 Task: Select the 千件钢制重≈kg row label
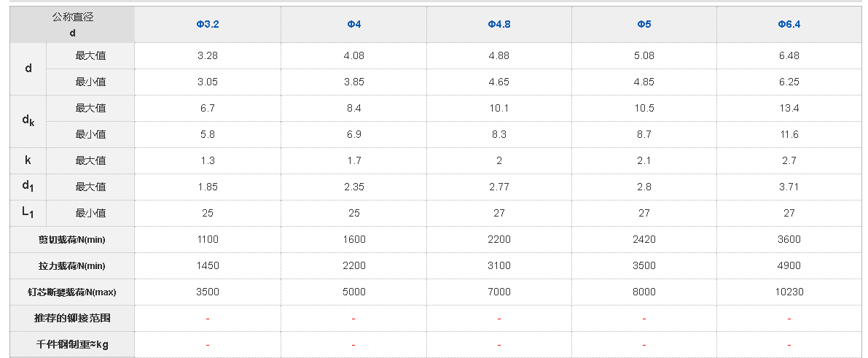point(72,344)
